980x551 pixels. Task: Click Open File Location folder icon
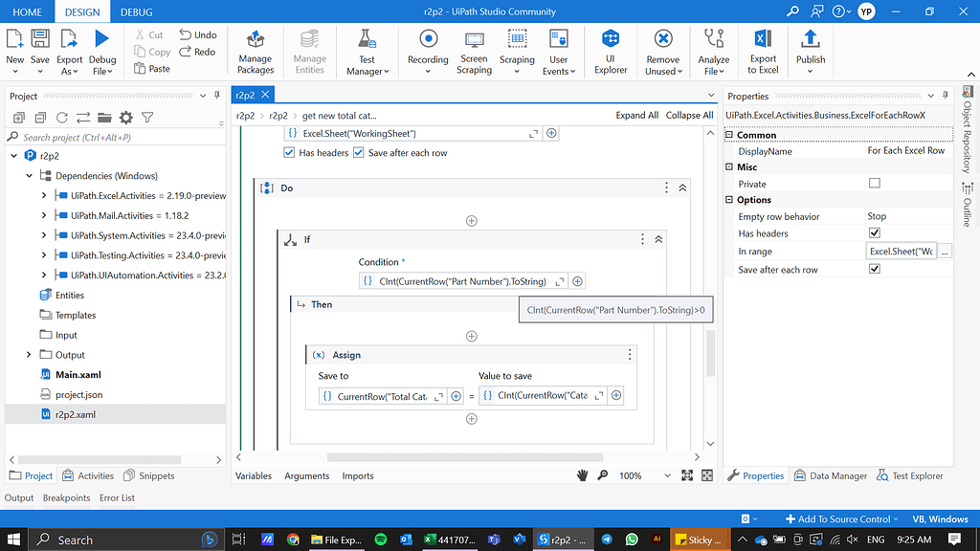(104, 118)
